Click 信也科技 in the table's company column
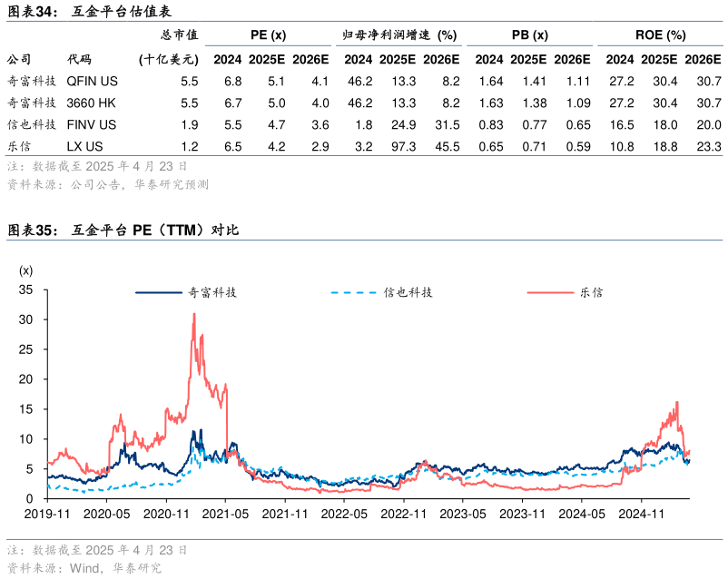 point(32,125)
